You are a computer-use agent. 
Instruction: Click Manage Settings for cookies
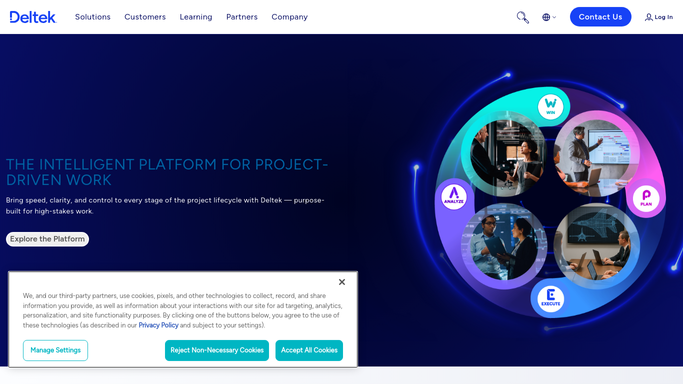click(x=55, y=350)
